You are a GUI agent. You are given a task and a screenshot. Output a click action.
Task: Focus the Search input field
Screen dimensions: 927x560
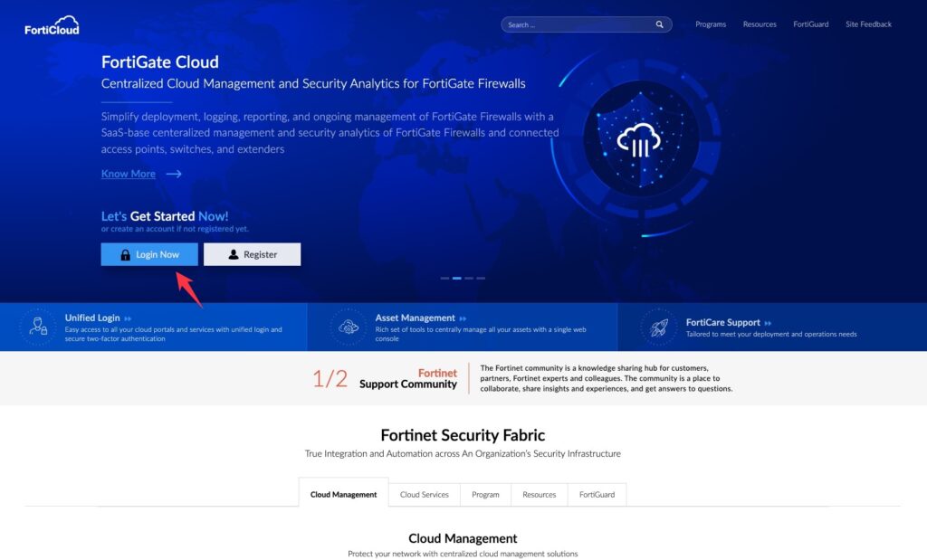pos(587,24)
